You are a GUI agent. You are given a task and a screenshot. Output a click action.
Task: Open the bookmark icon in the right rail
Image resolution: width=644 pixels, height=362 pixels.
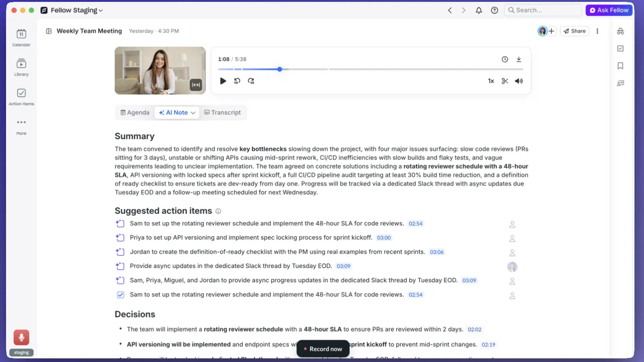(x=621, y=66)
